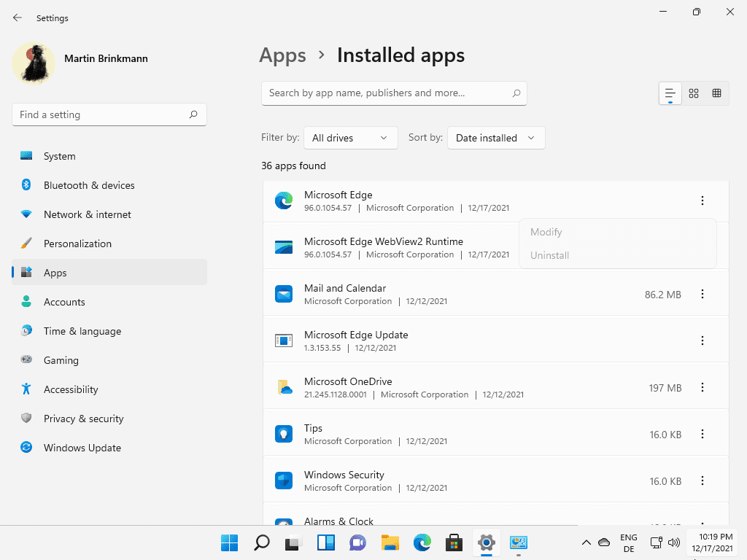Go back with the arrow button
Viewport: 747px width, 560px height.
point(17,17)
